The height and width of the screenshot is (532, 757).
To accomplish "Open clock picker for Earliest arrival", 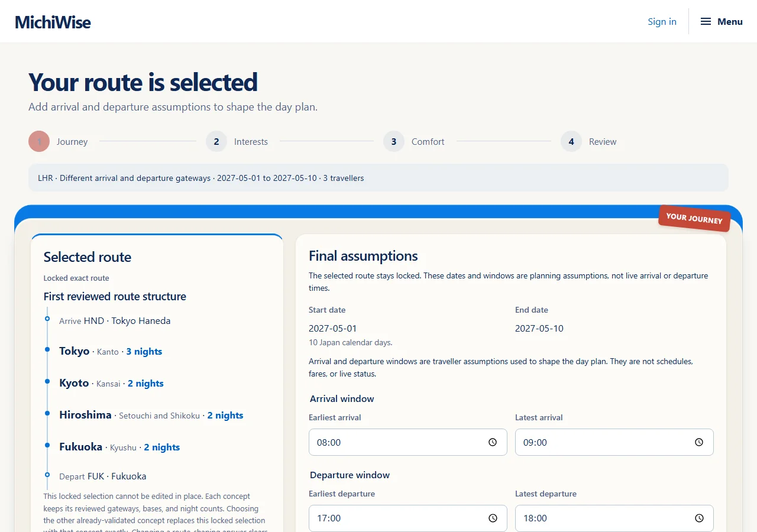I will click(x=493, y=442).
